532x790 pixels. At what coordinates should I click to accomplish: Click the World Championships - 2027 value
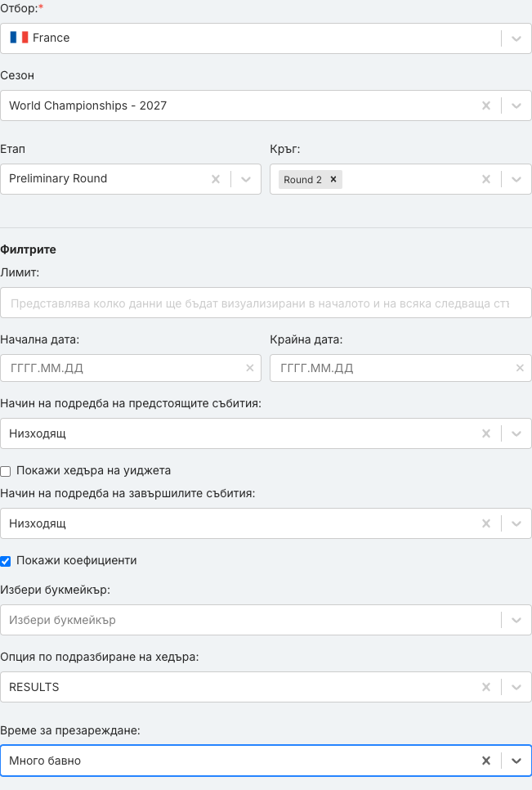(x=87, y=105)
